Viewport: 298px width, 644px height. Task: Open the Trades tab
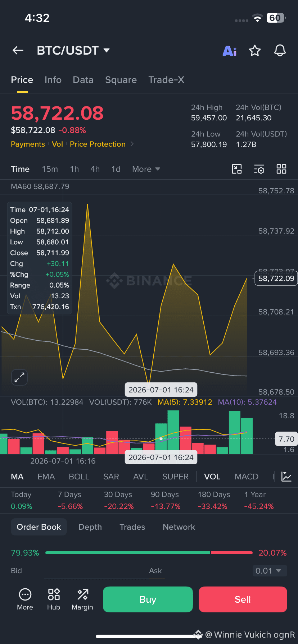(132, 527)
